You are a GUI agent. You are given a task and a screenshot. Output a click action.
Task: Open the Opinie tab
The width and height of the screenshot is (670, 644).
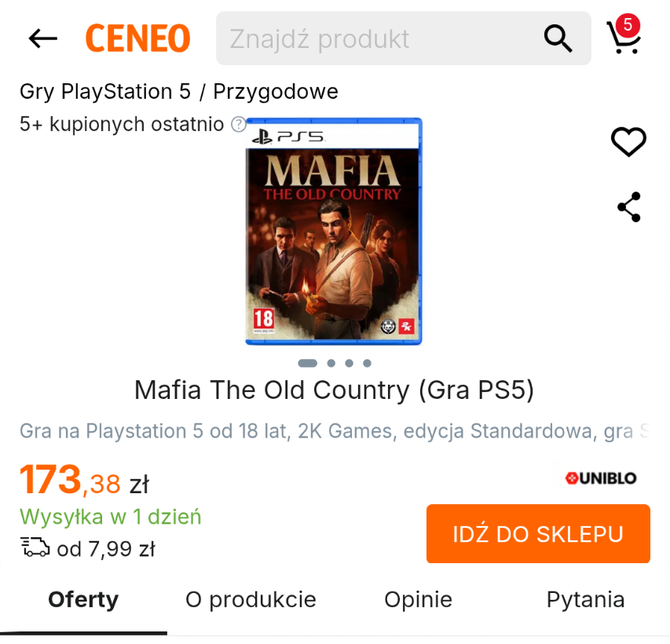coord(419,599)
